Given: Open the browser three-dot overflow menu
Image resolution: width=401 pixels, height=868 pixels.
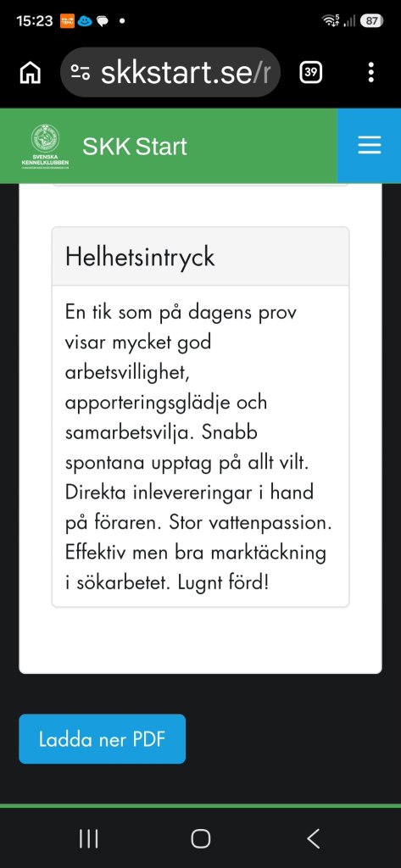Looking at the screenshot, I should pos(370,73).
